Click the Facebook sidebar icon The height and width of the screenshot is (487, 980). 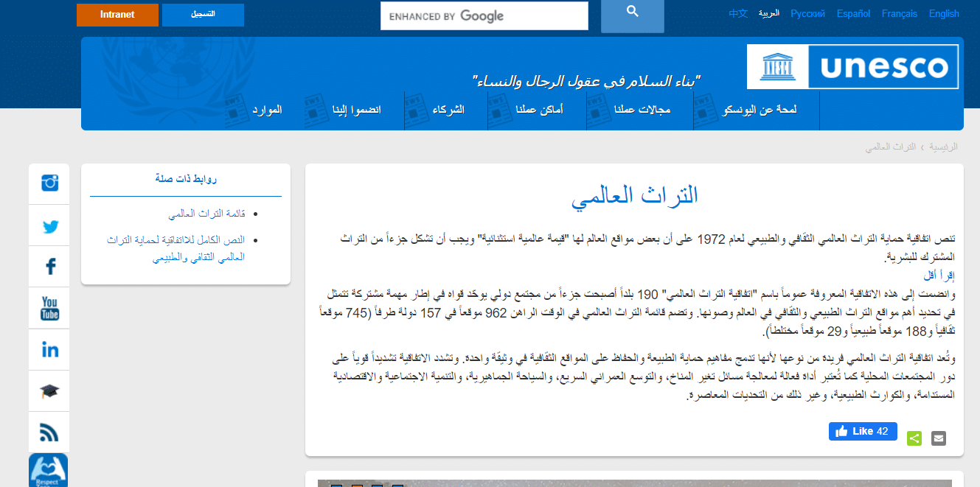(x=49, y=267)
